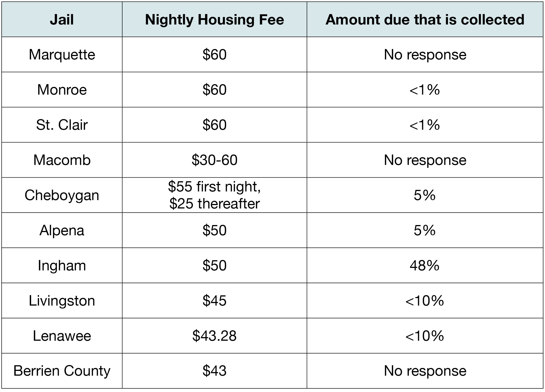Click the Jail column header
The width and height of the screenshot is (545, 392).
point(62,20)
